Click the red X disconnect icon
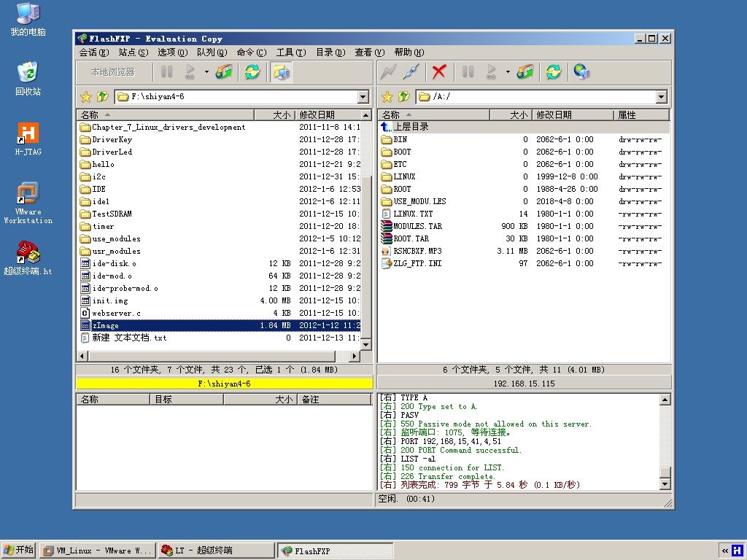 tap(438, 72)
